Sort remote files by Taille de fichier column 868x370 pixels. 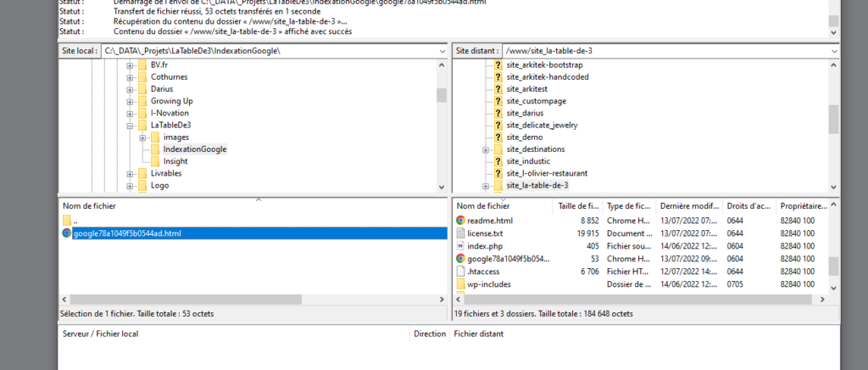pyautogui.click(x=578, y=206)
